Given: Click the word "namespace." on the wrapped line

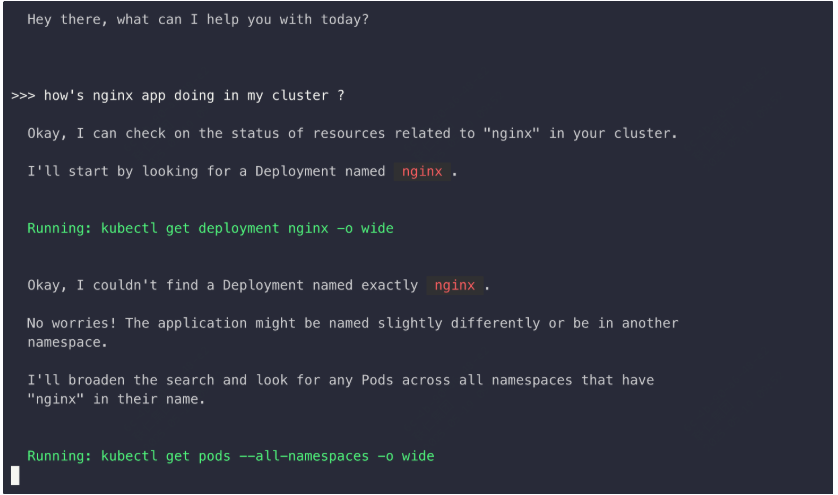Looking at the screenshot, I should 68,342.
